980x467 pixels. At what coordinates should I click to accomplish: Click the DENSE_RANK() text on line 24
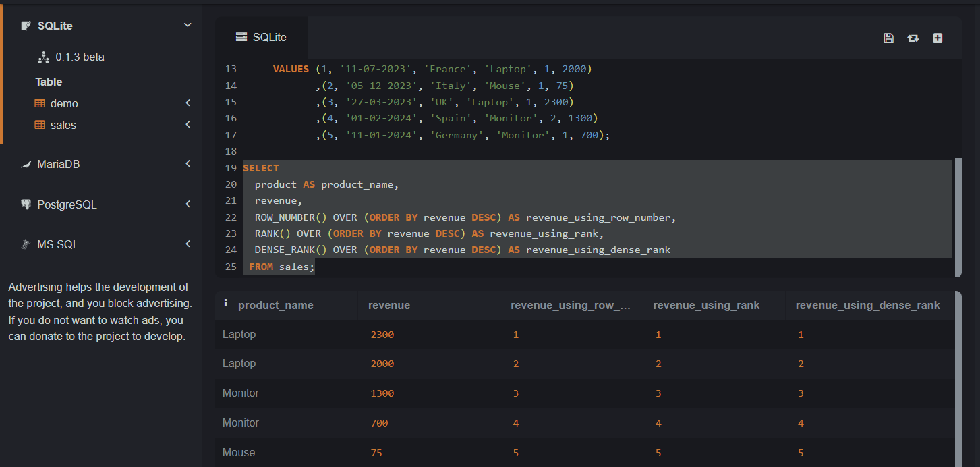(291, 250)
